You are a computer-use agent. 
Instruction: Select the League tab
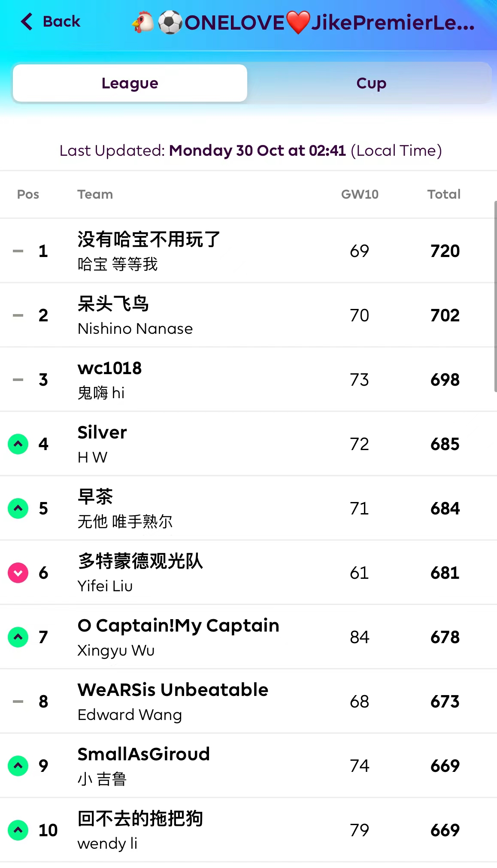click(130, 83)
